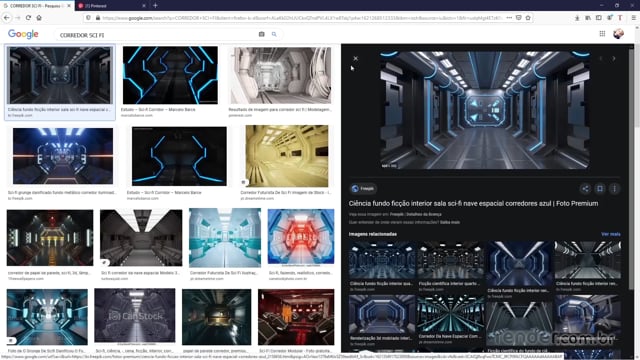Open the Ver mais related images link
This screenshot has width=640, height=360.
(x=611, y=234)
